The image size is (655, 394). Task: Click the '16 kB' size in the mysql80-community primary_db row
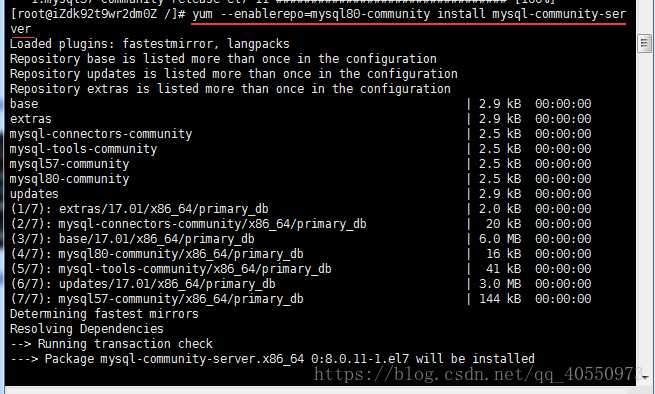(x=503, y=254)
